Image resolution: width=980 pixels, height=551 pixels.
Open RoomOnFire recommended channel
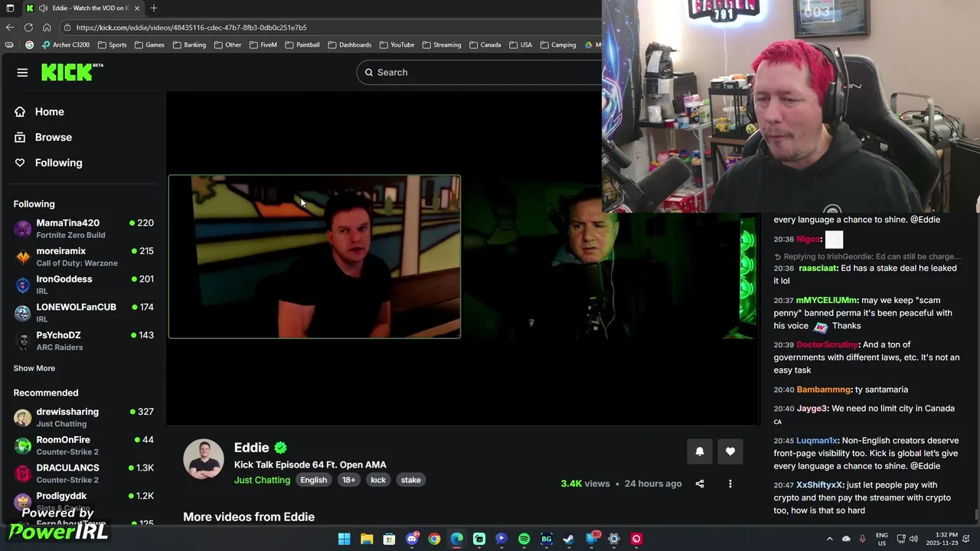click(83, 445)
